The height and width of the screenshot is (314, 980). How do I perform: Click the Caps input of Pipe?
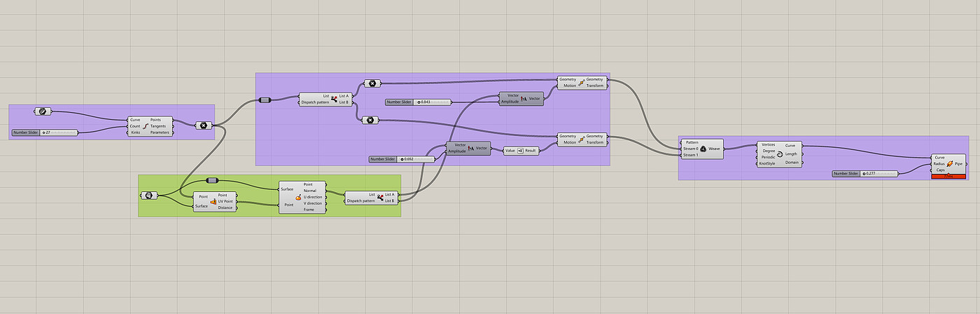pos(940,170)
